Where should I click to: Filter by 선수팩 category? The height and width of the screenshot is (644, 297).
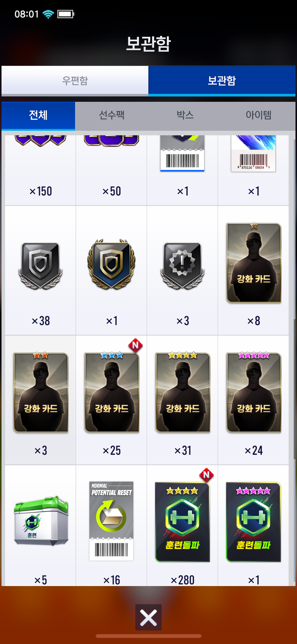(x=112, y=116)
